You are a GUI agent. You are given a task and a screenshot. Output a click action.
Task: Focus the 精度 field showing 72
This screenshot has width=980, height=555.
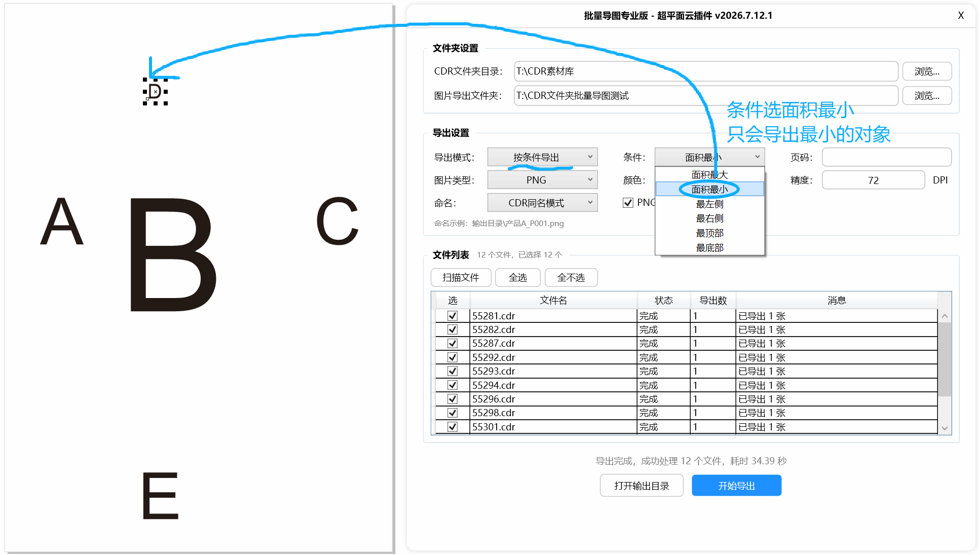[873, 180]
